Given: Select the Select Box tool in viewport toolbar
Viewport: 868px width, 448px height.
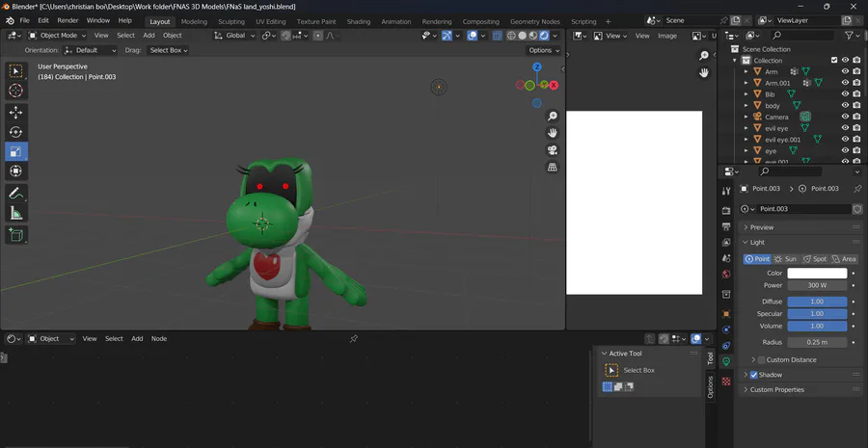Looking at the screenshot, I should click(x=16, y=70).
